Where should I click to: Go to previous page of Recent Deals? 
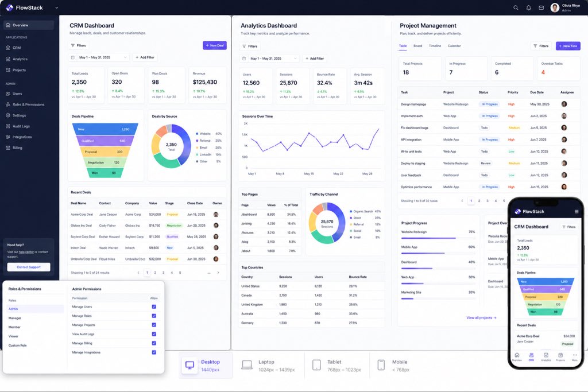[138, 273]
